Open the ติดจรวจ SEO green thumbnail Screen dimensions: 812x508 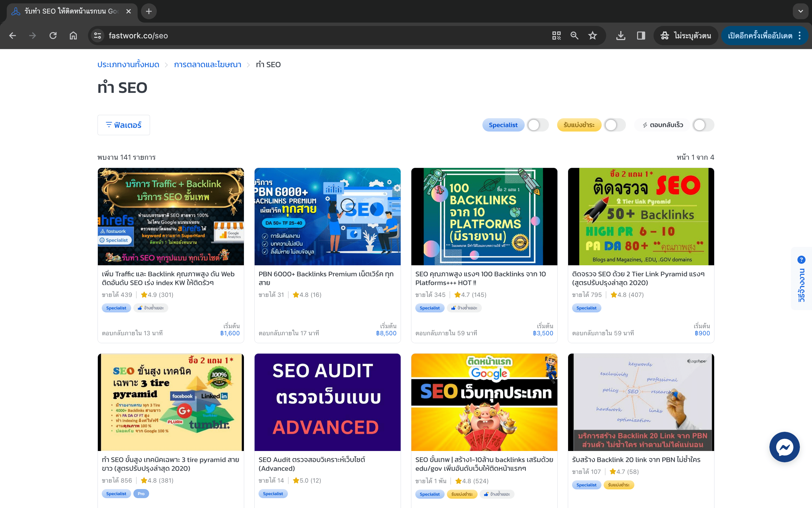pos(641,216)
